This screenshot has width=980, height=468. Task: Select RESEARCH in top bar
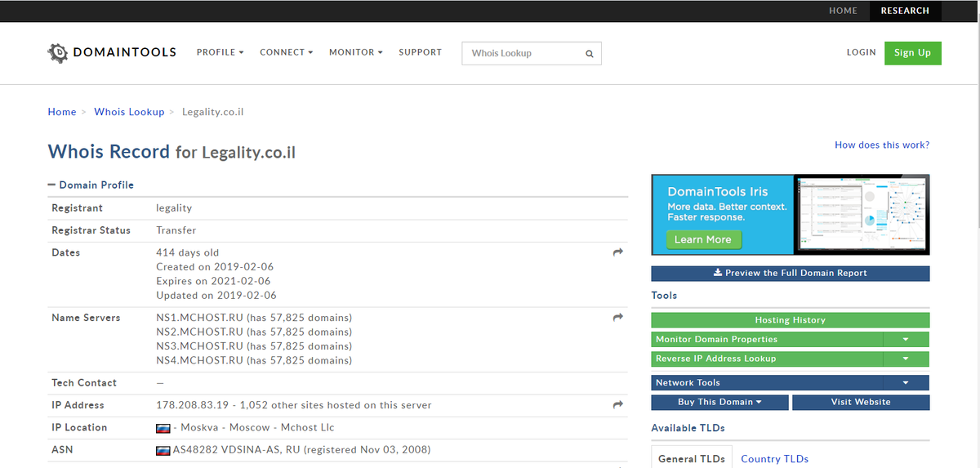[905, 11]
